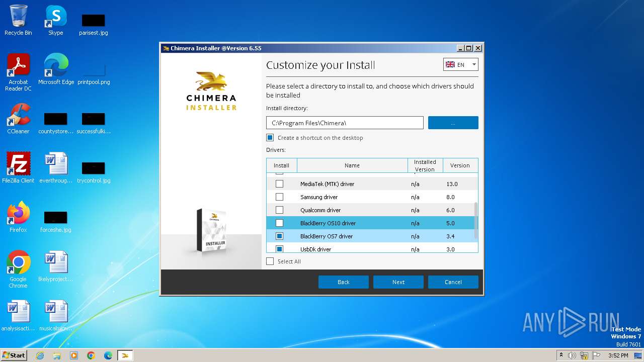Switch to Chimera Installer taskbar item

pos(125,355)
